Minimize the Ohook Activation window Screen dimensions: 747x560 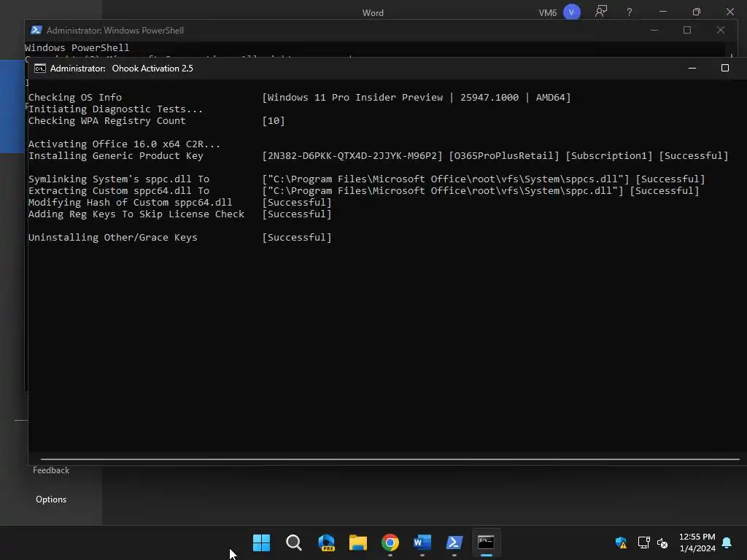(692, 68)
